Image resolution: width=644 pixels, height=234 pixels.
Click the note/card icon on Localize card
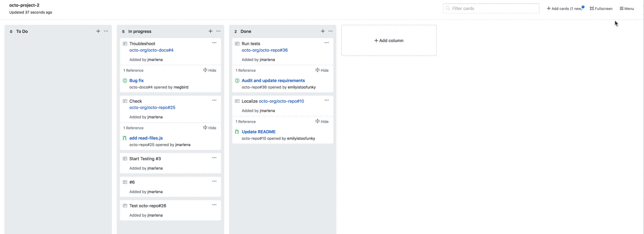pyautogui.click(x=237, y=101)
